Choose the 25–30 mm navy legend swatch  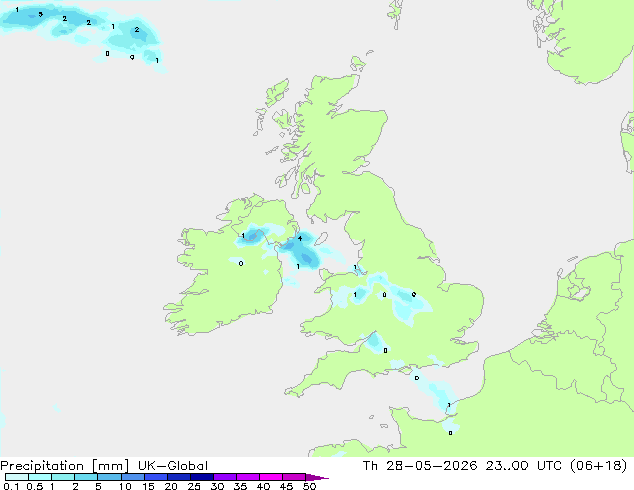[x=202, y=477]
